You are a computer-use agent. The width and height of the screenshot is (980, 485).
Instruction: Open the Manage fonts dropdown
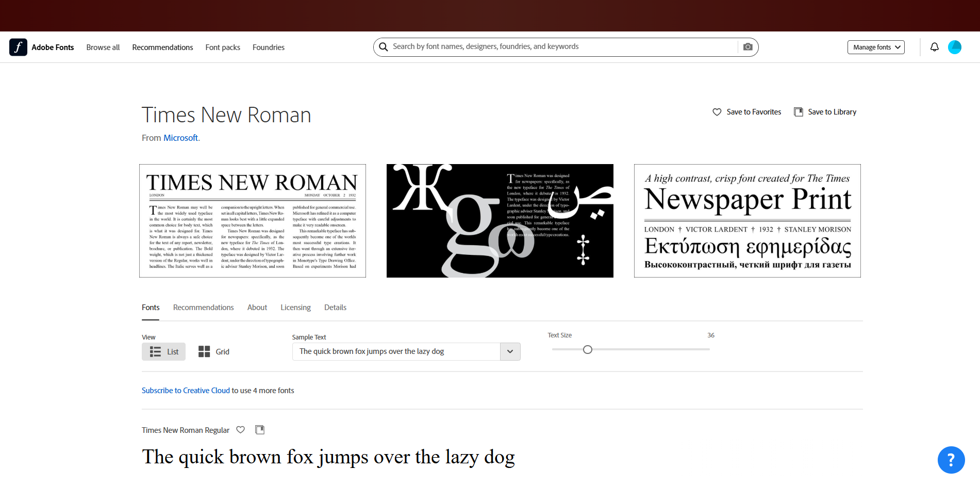[876, 47]
